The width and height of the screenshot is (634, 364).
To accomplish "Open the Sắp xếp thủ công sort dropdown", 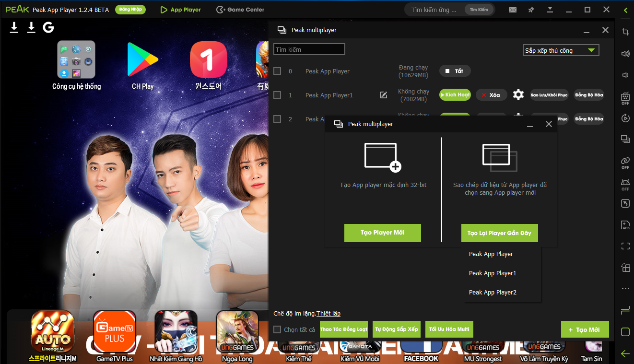I will (561, 50).
